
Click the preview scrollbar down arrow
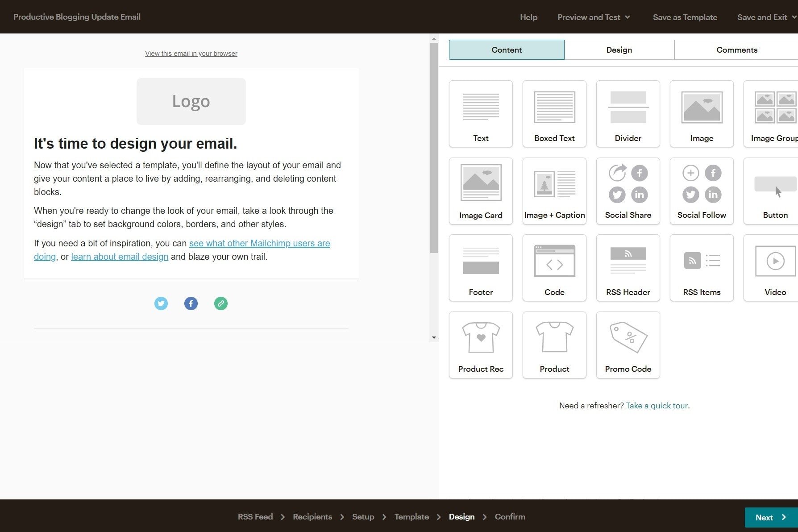pos(434,337)
